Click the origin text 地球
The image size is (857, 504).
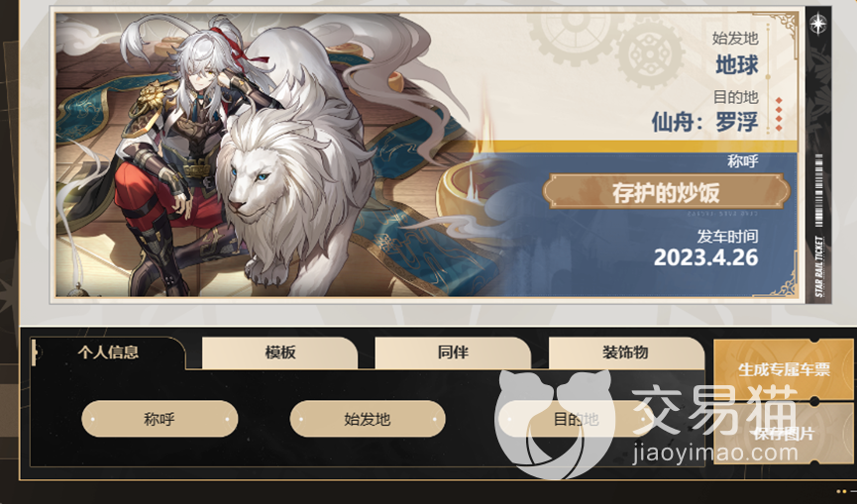click(737, 65)
